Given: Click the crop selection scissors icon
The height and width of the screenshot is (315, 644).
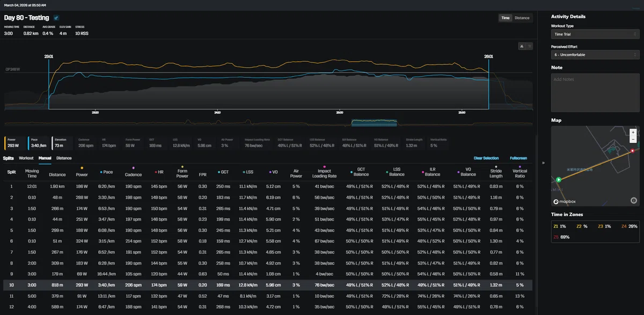Looking at the screenshot, I should (x=521, y=46).
